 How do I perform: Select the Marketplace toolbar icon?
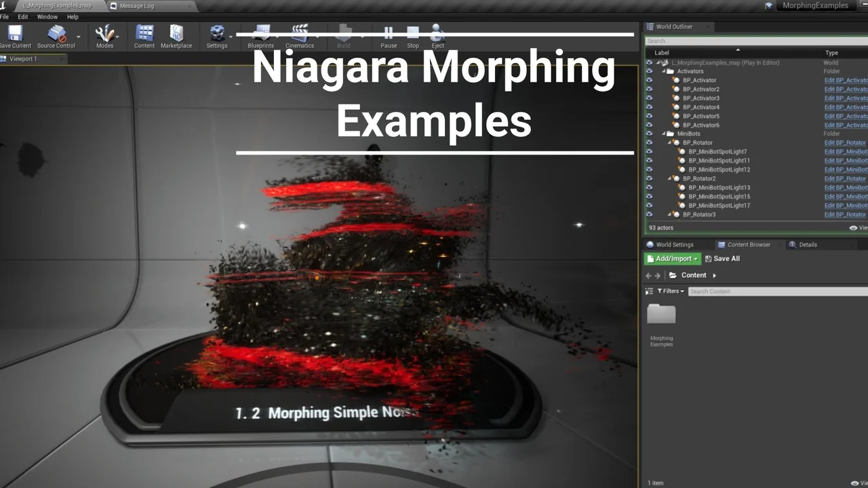[x=176, y=34]
